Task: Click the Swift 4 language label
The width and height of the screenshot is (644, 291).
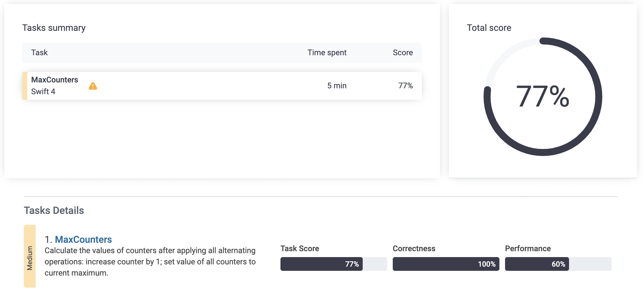Action: (x=43, y=91)
